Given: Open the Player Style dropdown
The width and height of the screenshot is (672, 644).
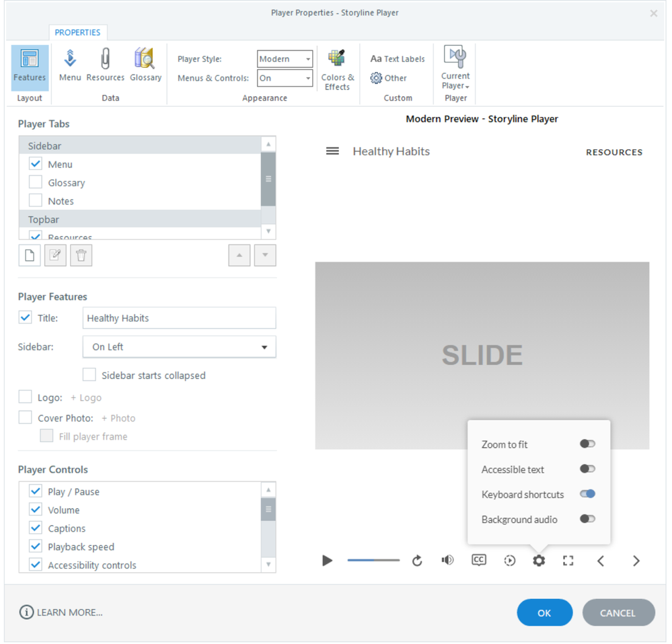Looking at the screenshot, I should point(285,59).
